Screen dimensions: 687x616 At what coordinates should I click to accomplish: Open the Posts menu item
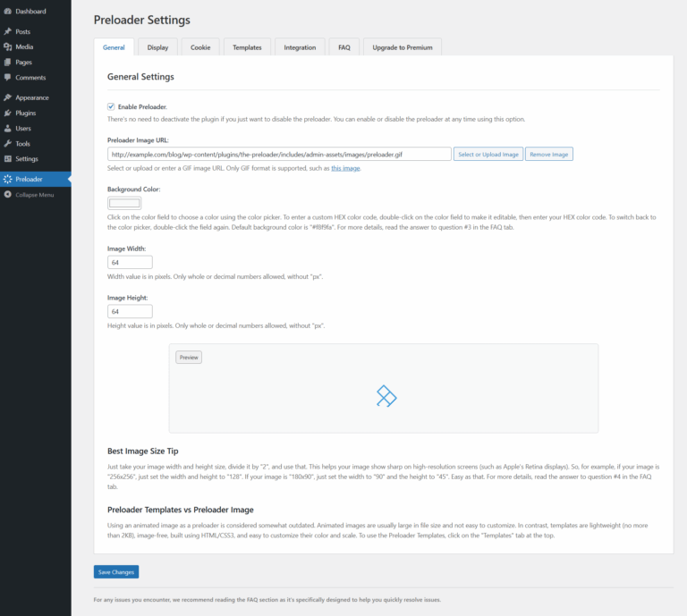coord(36,31)
